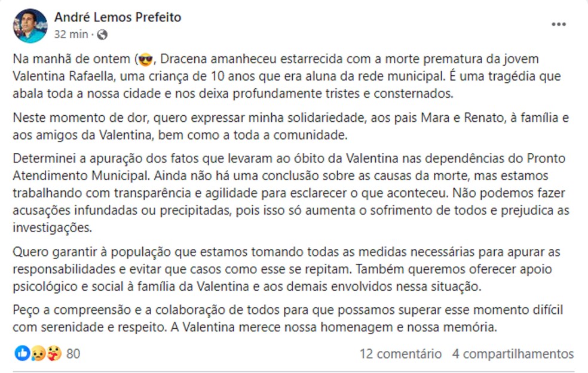This screenshot has width=588, height=373.
Task: Open the 4 compartilhamentos link
Action: tap(513, 353)
